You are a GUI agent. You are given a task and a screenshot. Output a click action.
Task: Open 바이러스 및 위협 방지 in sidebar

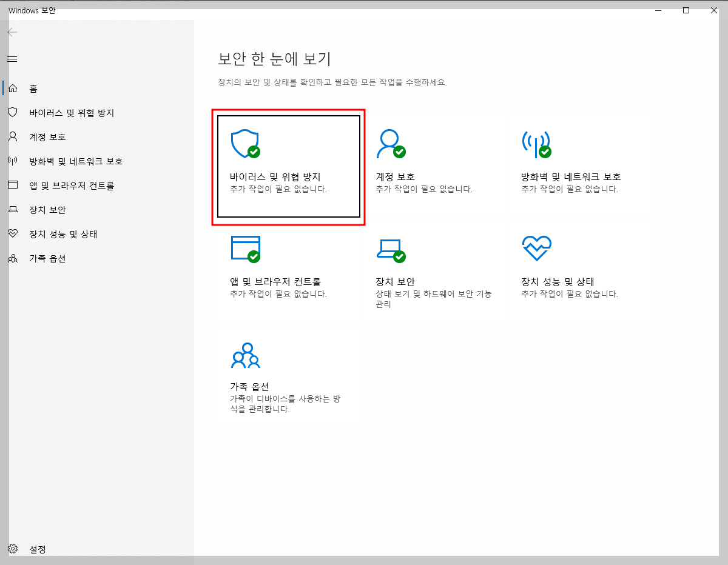(72, 113)
